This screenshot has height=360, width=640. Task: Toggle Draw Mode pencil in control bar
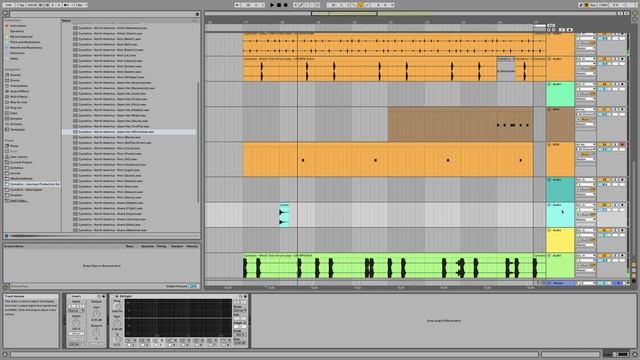pos(581,5)
